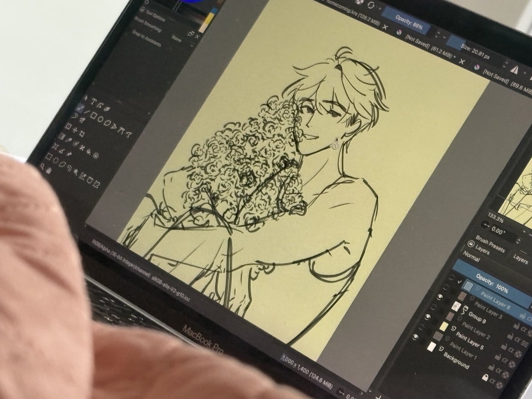Toggle alpha lock on Paint Layer 2
Viewport: 532px width, 399px height.
(x=518, y=354)
